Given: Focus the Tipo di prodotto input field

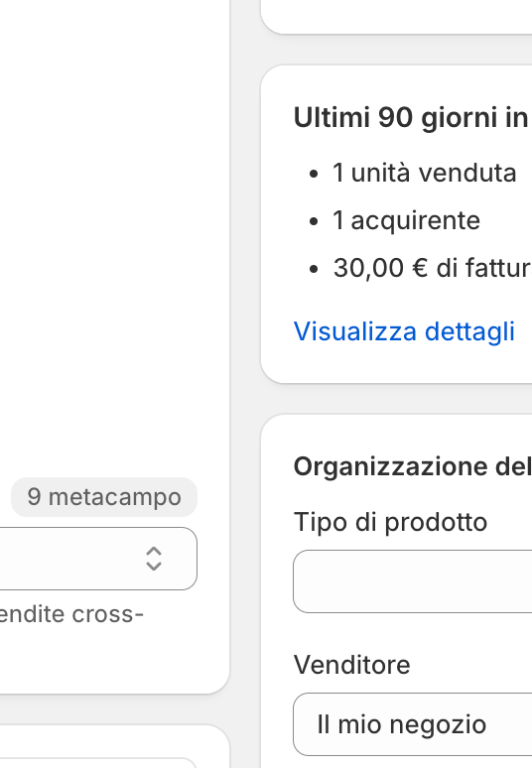Looking at the screenshot, I should click(x=413, y=581).
